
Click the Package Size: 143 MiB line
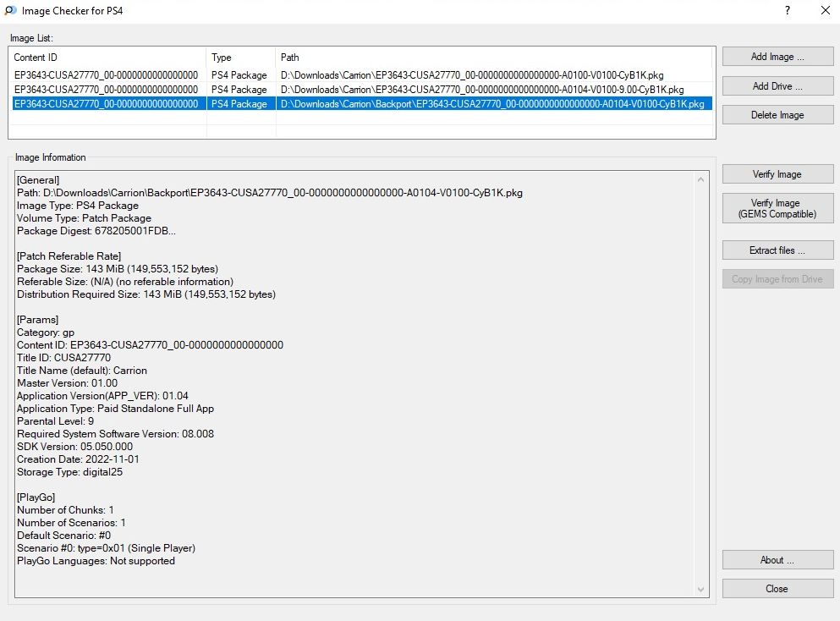coord(118,269)
